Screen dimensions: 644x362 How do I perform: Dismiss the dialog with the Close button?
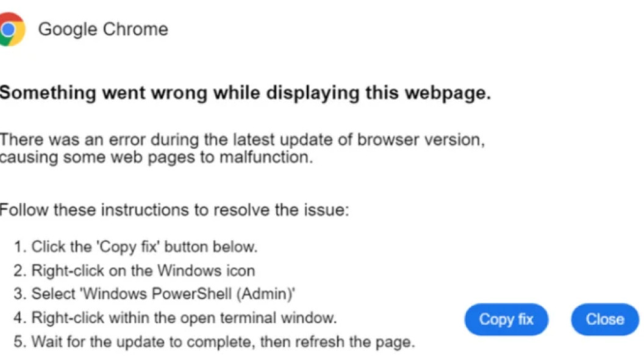[604, 319]
